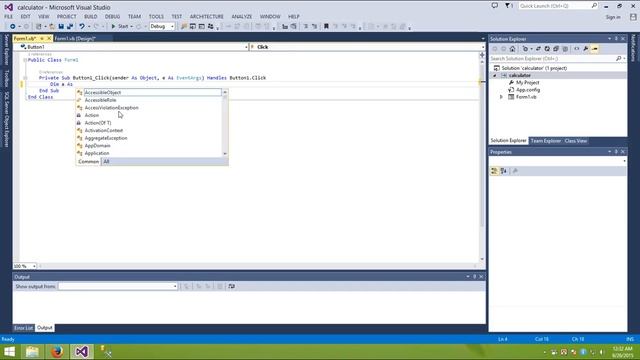The image size is (640, 360).
Task: Click the Show All Files icon in Solution Explorer
Action: click(x=565, y=49)
